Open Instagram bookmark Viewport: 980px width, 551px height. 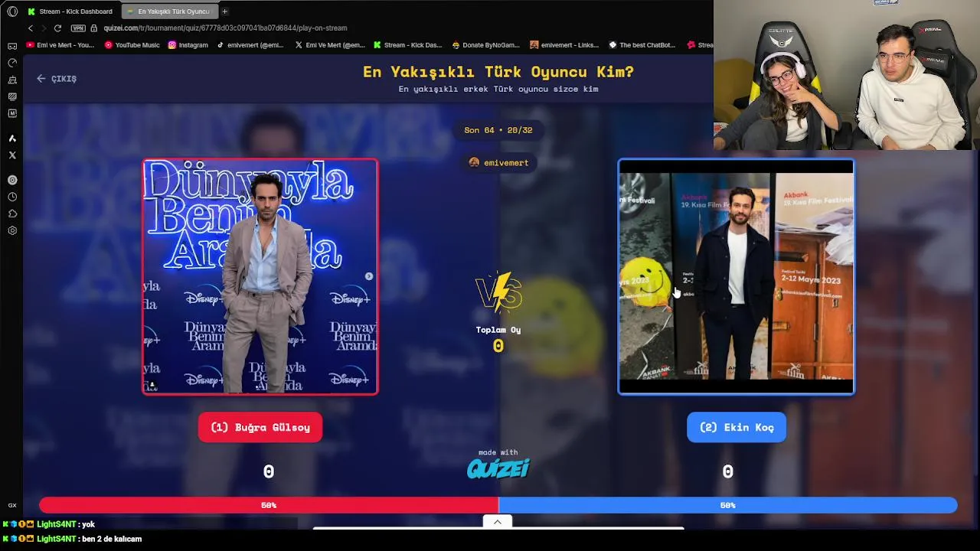[188, 45]
